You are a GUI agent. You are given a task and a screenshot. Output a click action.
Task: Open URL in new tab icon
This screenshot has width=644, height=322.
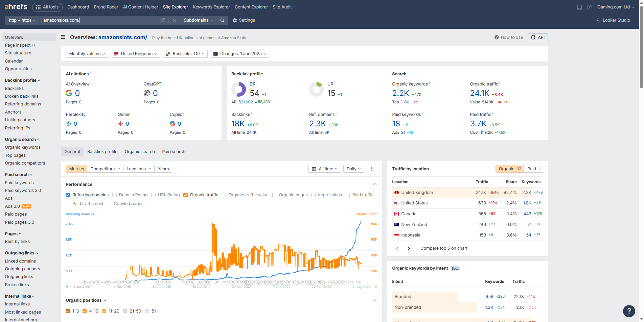click(x=162, y=20)
